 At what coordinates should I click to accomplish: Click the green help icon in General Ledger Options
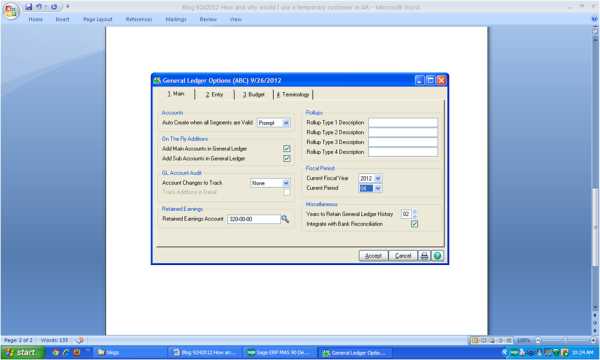click(437, 256)
